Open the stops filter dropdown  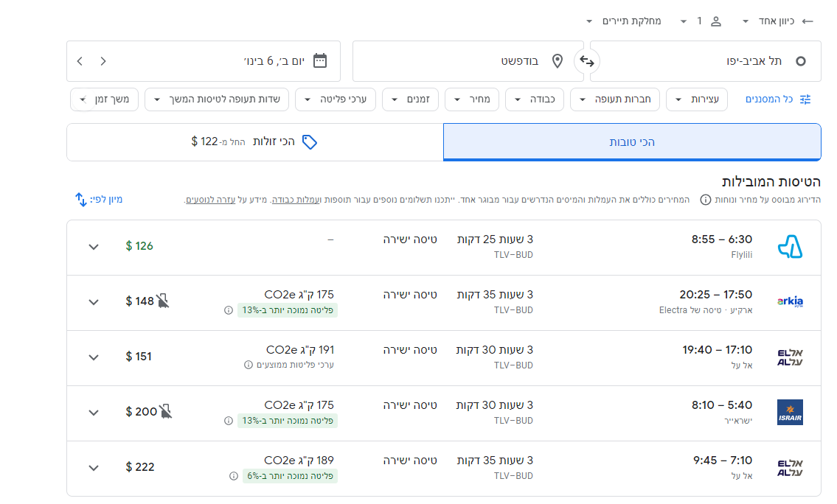(697, 99)
